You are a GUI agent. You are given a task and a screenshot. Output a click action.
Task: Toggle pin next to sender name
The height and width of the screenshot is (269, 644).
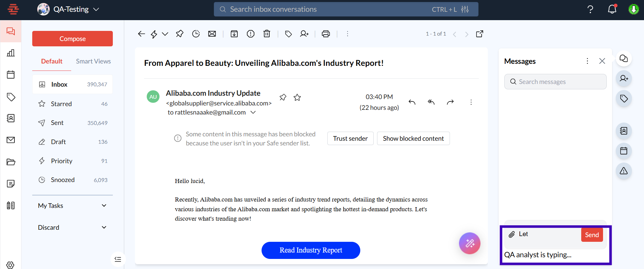pos(283,97)
